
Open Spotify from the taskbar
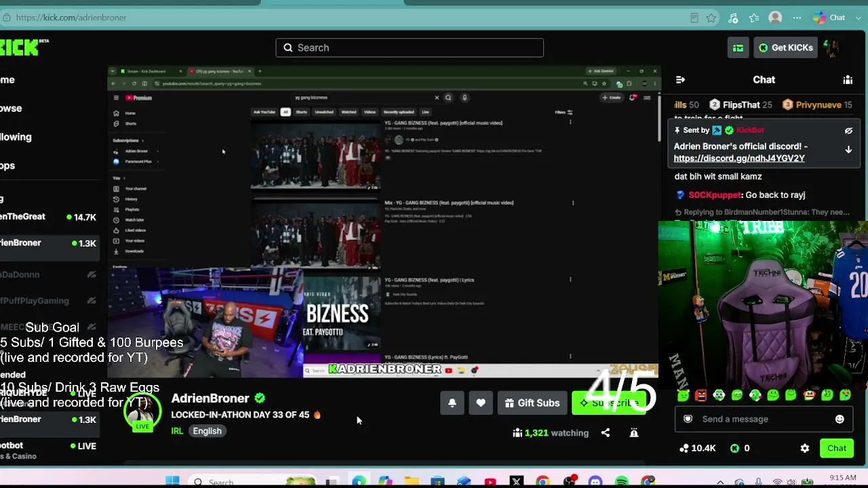pos(622,482)
